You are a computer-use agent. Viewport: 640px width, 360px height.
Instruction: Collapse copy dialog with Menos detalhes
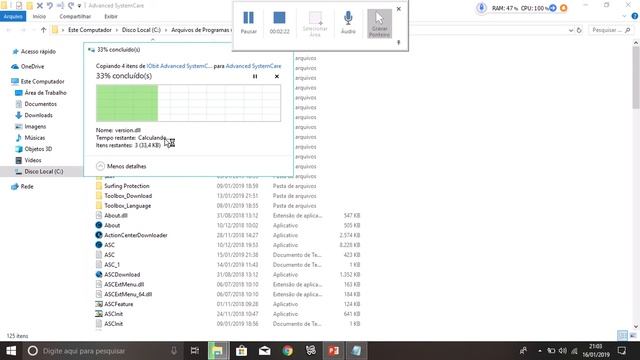[121, 166]
